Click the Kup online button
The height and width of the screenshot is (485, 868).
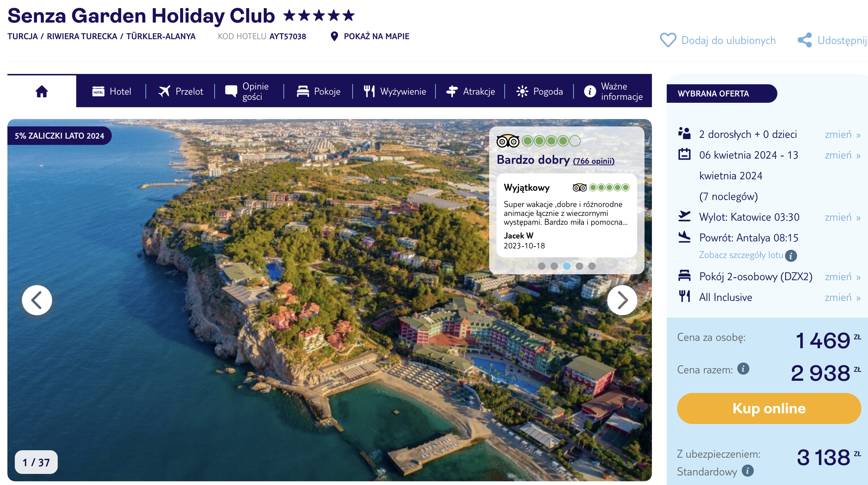769,408
